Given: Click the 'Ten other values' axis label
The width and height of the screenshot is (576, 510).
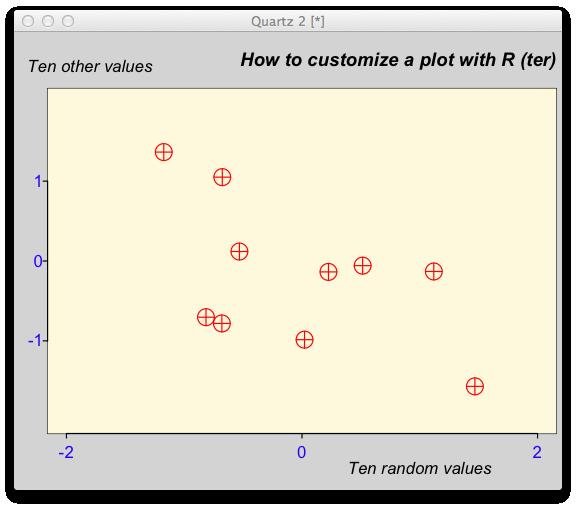Looking at the screenshot, I should [x=90, y=67].
